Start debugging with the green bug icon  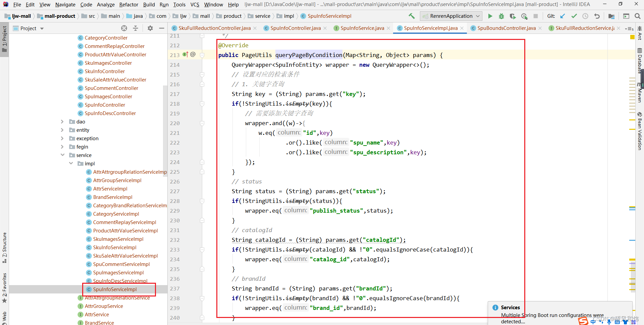(501, 16)
